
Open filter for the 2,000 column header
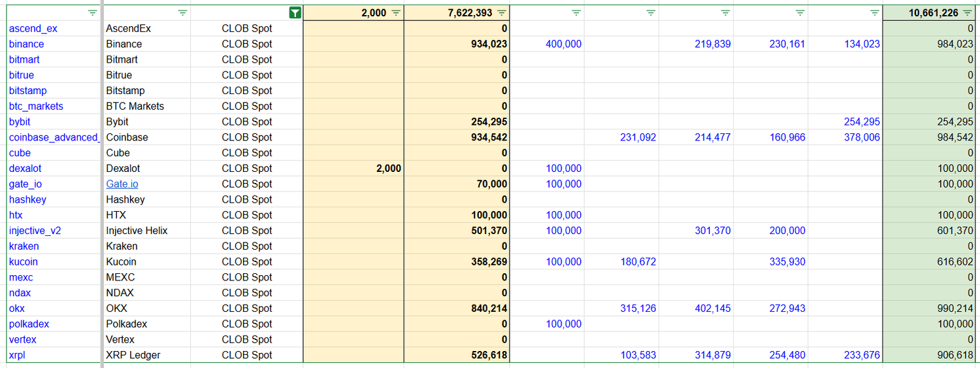pyautogui.click(x=396, y=12)
